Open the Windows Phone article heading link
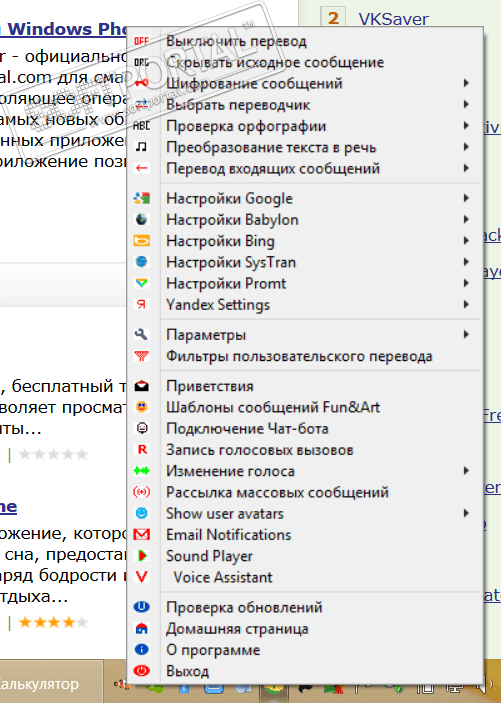The image size is (501, 703). point(65,29)
